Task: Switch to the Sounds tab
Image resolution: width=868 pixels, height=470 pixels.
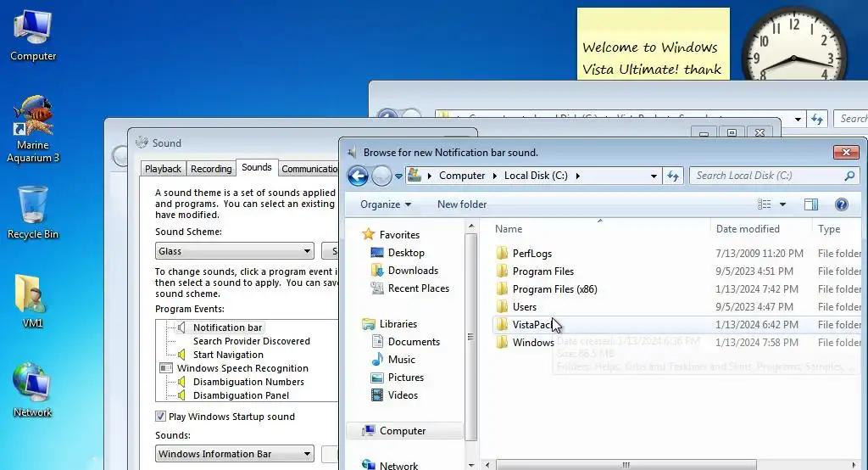Action: [x=256, y=167]
